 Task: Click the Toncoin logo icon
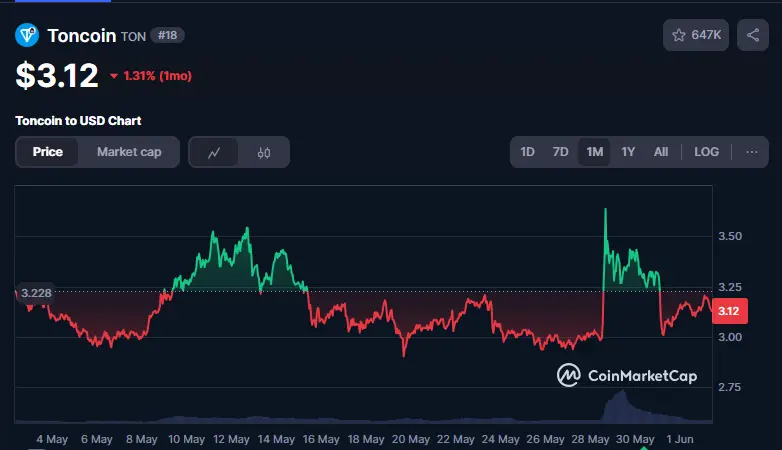[27, 35]
